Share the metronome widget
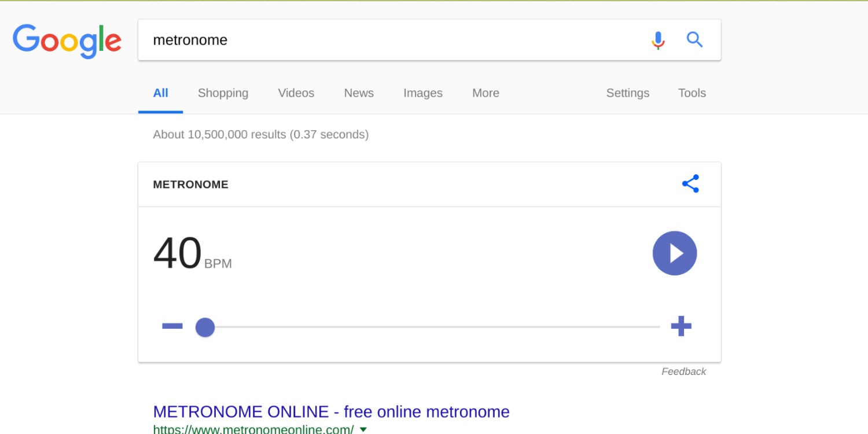868x434 pixels. (x=690, y=184)
